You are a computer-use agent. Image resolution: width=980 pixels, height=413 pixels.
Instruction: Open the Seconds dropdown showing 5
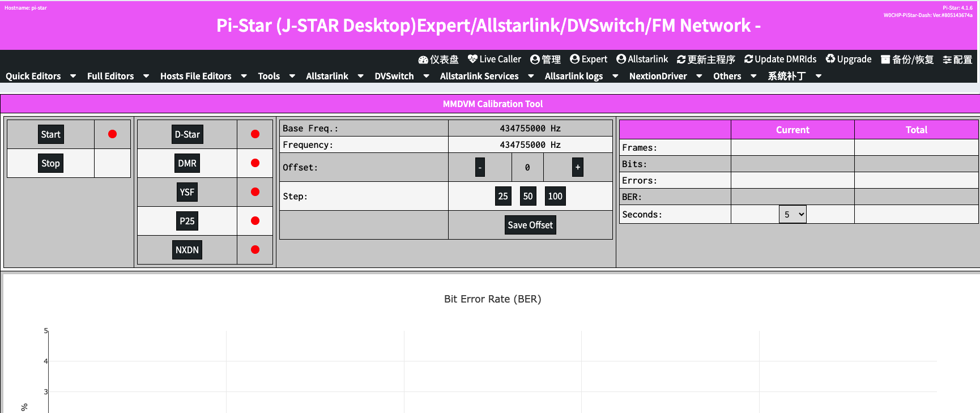[x=792, y=214]
